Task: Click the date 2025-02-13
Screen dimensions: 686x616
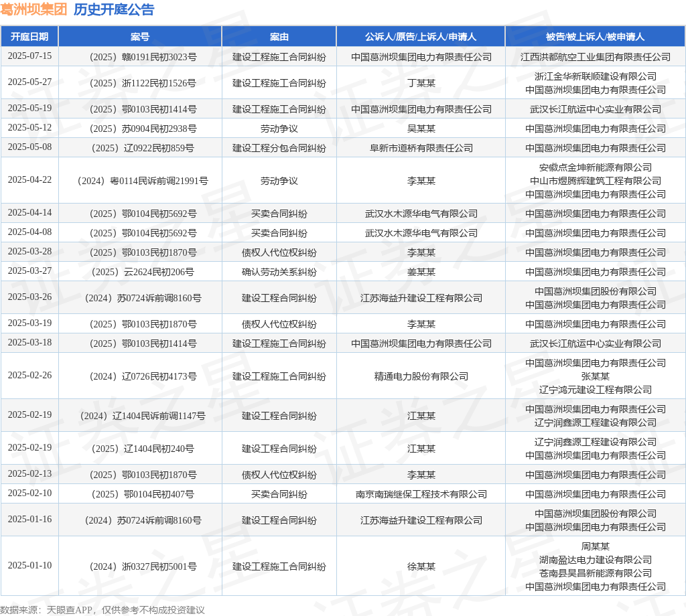Action: click(29, 474)
